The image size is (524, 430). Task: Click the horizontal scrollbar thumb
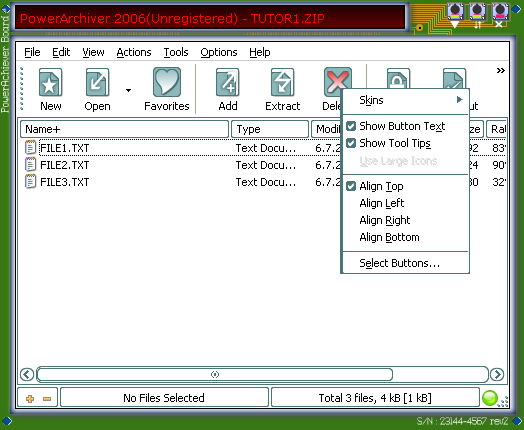point(215,375)
